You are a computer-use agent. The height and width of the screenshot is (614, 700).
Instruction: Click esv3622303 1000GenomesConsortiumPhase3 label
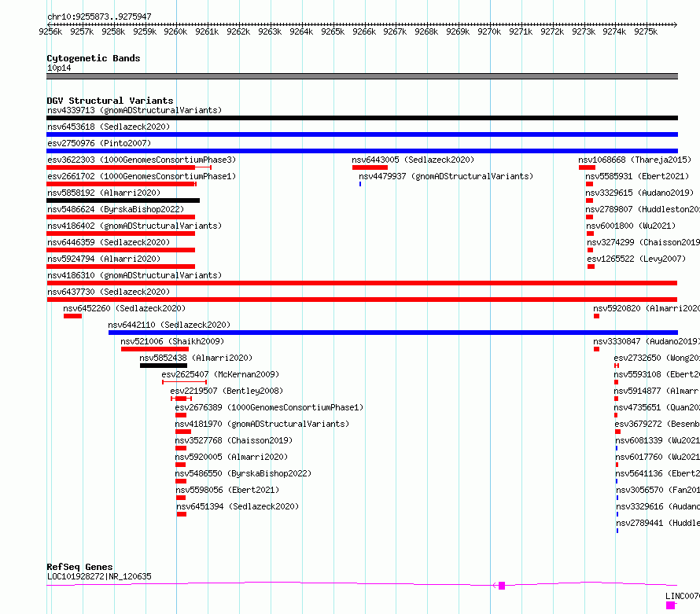[x=142, y=160]
